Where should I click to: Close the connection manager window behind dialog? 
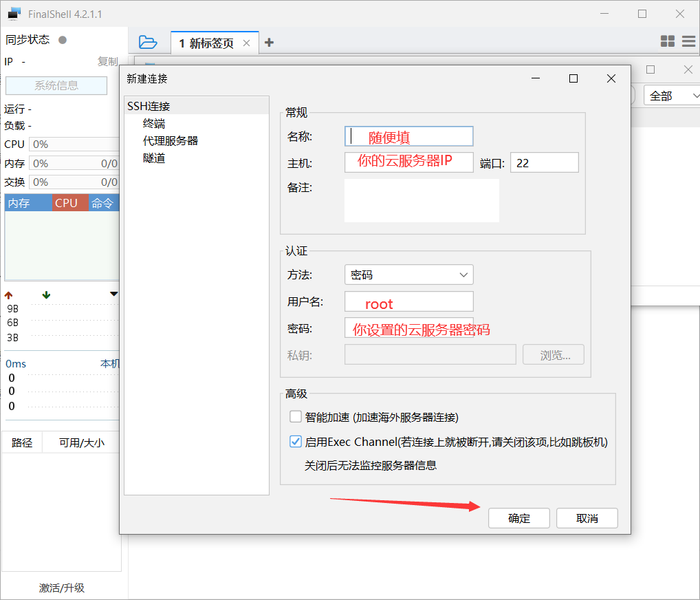pos(688,69)
